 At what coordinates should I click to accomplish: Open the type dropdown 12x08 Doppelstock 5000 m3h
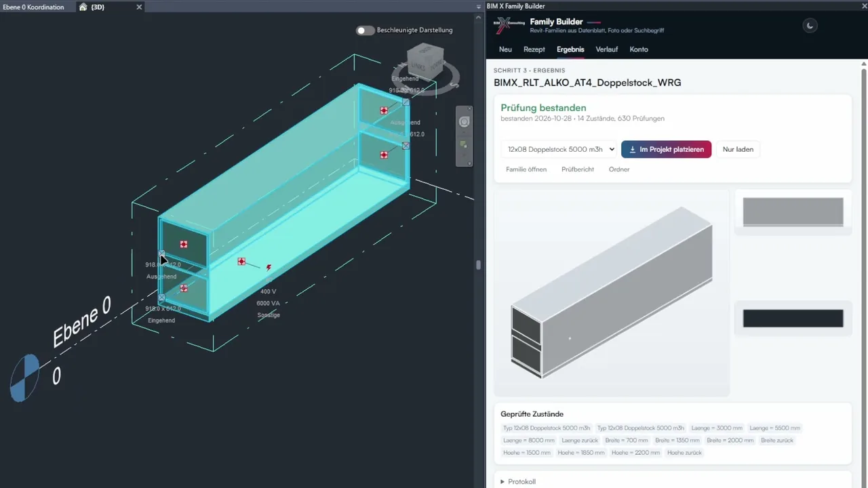coord(559,149)
